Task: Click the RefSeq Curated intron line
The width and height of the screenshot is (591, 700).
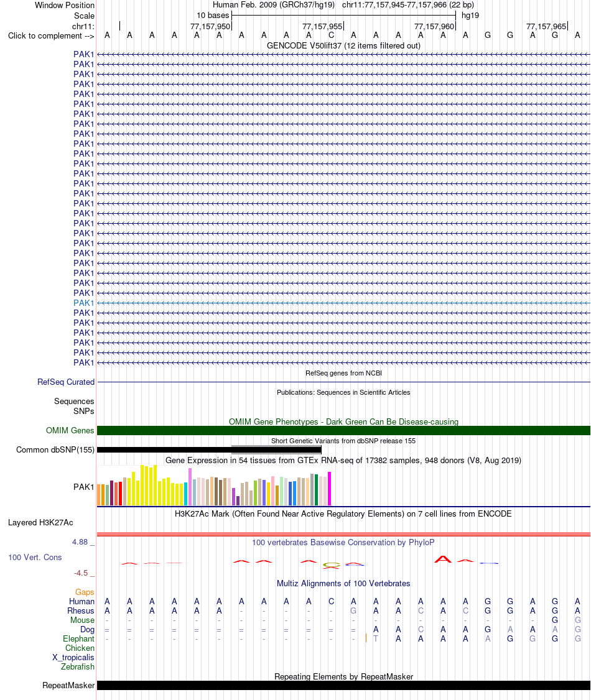Action: [343, 382]
